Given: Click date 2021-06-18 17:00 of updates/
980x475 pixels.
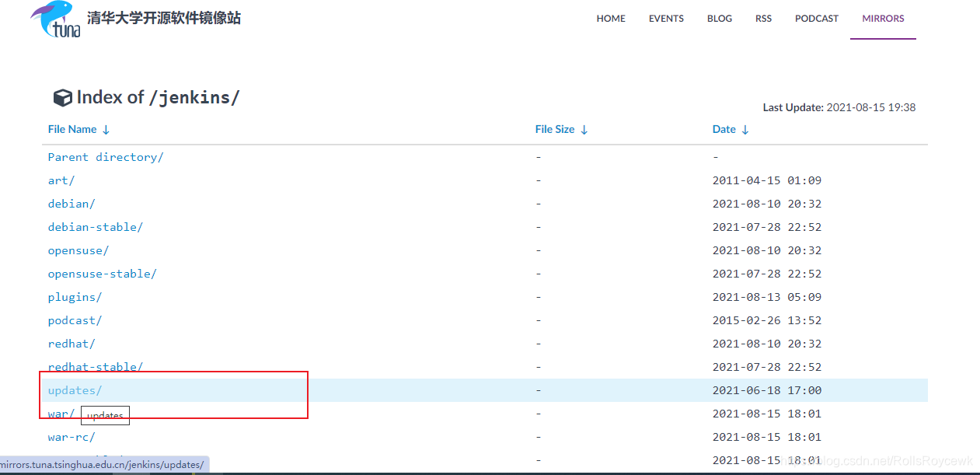Looking at the screenshot, I should pyautogui.click(x=767, y=390).
